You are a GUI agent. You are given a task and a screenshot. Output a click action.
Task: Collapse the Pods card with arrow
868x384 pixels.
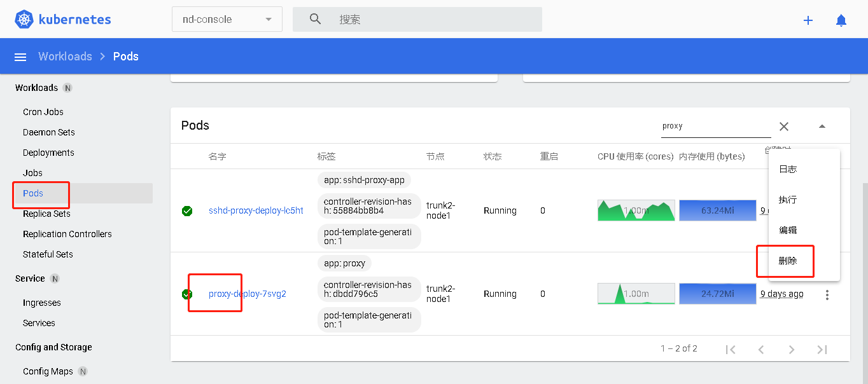coord(822,127)
